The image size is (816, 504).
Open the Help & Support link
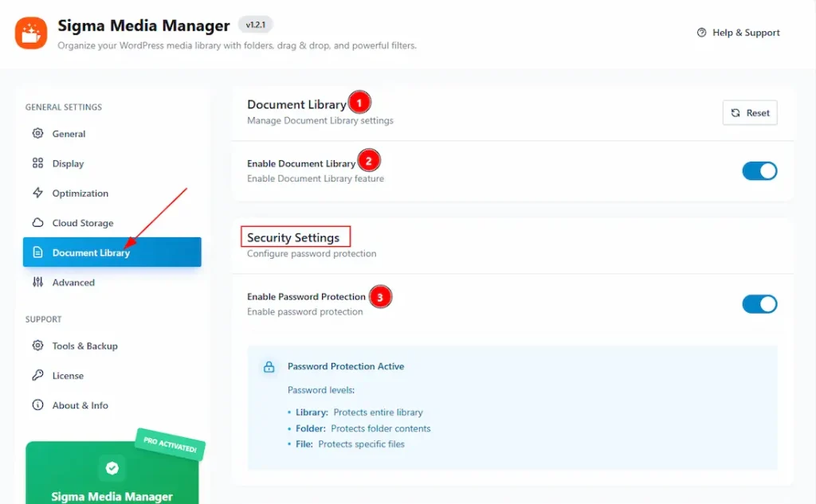click(x=738, y=33)
